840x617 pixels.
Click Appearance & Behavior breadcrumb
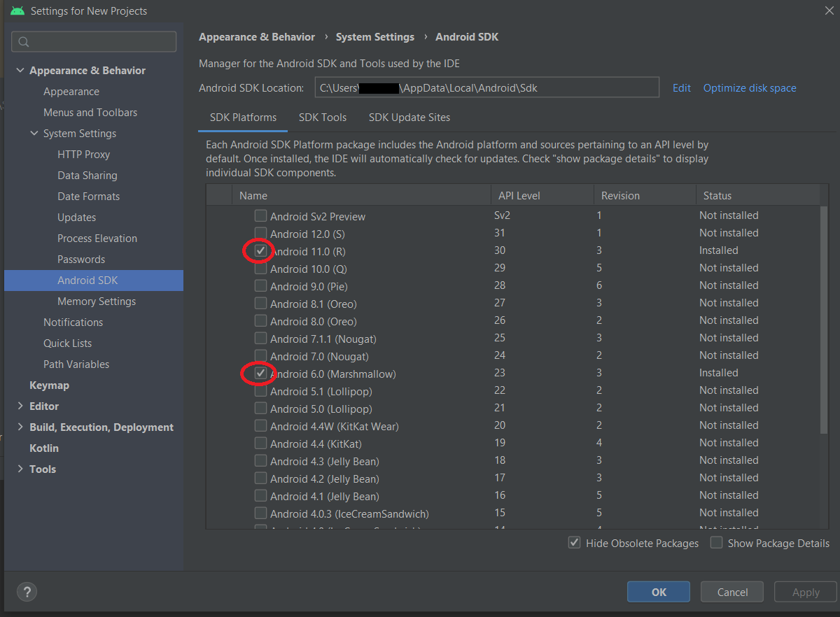[x=257, y=37]
